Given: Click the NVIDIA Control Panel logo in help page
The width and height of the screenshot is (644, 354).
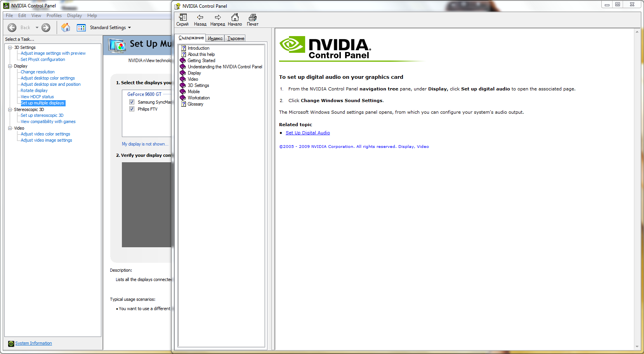Looking at the screenshot, I should tap(325, 48).
